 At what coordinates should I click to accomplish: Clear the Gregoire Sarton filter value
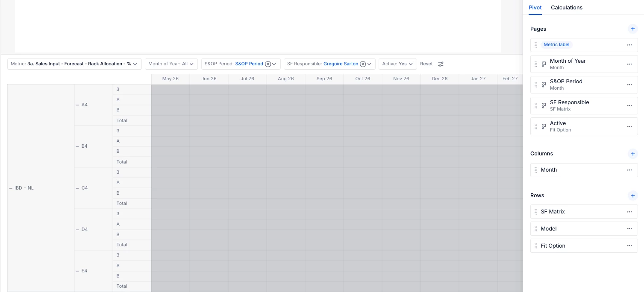(363, 64)
